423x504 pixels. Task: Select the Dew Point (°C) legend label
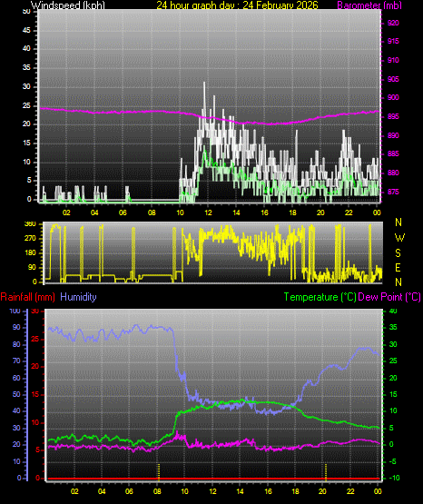[389, 297]
